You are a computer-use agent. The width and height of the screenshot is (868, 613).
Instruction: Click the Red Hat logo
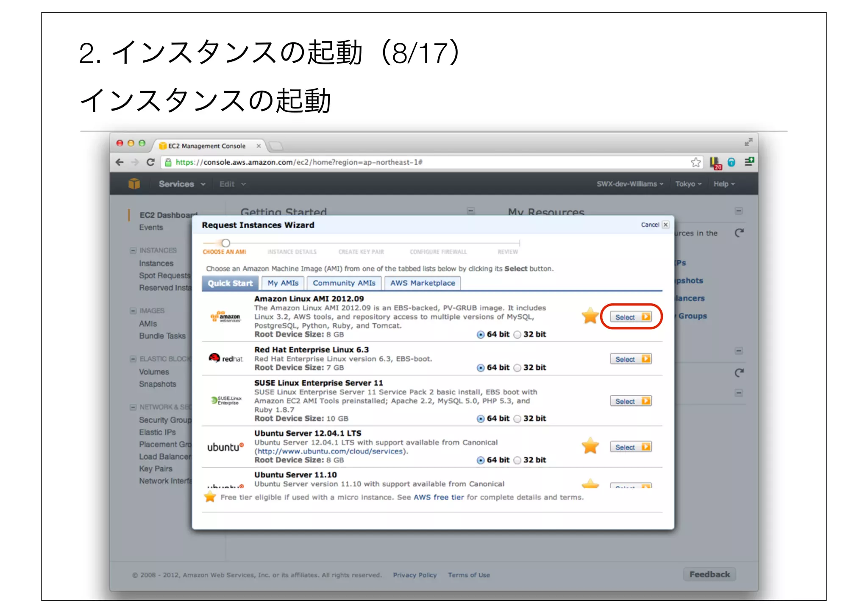(226, 358)
